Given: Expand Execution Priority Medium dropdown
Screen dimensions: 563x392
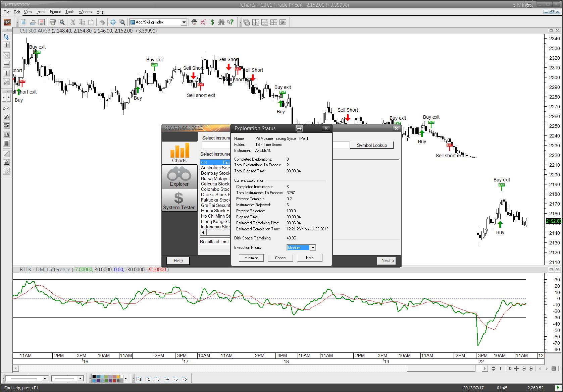Looking at the screenshot, I should point(313,248).
